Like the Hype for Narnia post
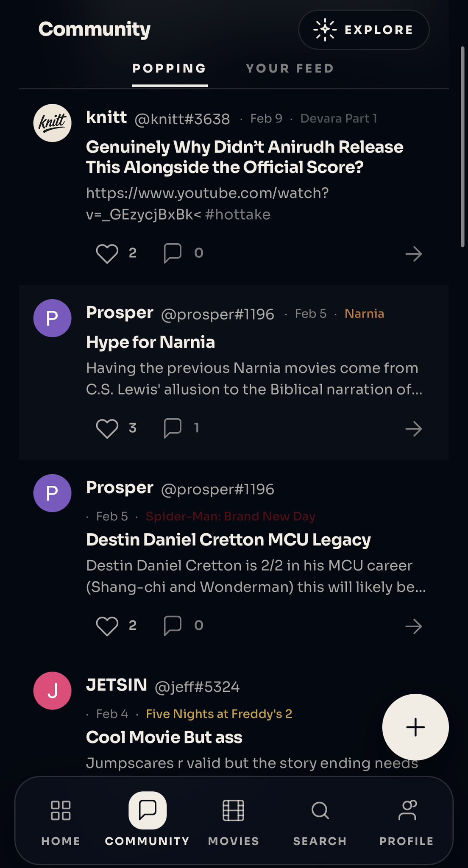Viewport: 468px width, 868px height. coord(107,428)
